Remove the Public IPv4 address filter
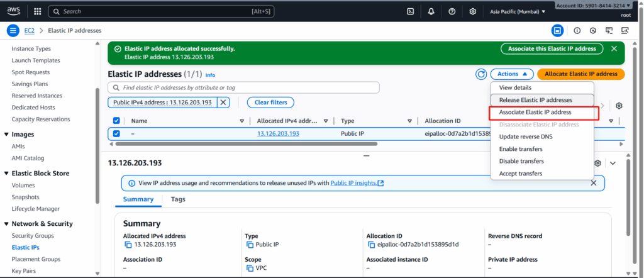Screen dimensions: 644x278 [223, 103]
